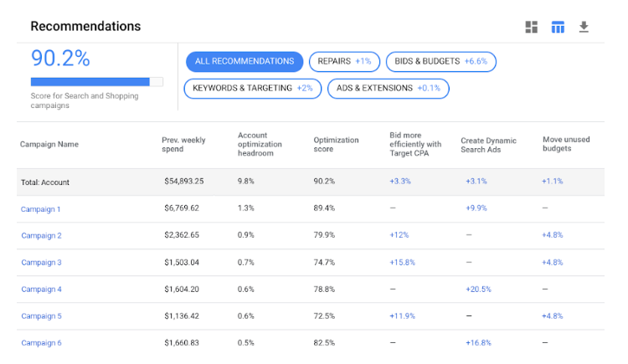Image resolution: width=628 pixels, height=364 pixels.
Task: Open the Campaign 3 row link
Action: click(x=41, y=262)
